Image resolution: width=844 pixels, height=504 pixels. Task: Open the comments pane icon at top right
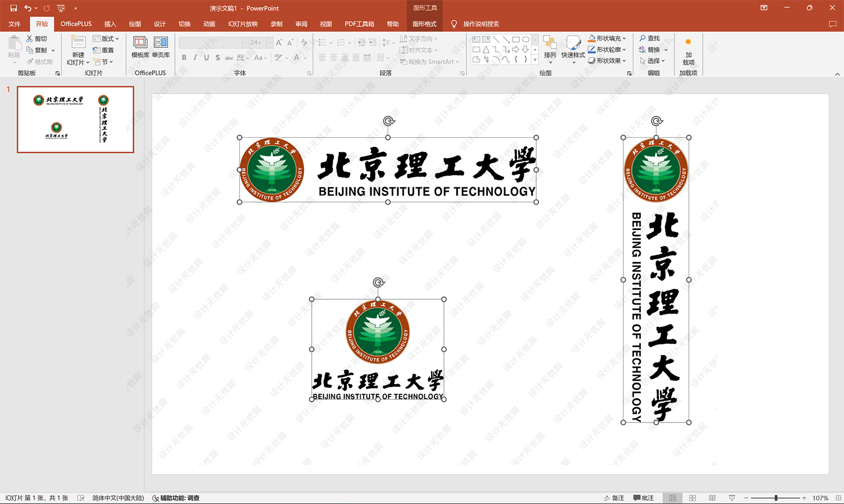pyautogui.click(x=833, y=24)
